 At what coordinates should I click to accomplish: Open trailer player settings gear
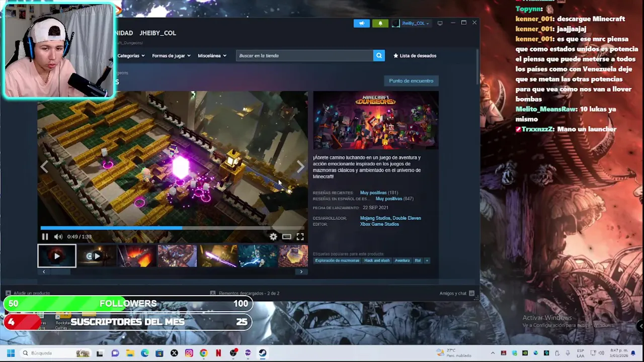pyautogui.click(x=273, y=237)
